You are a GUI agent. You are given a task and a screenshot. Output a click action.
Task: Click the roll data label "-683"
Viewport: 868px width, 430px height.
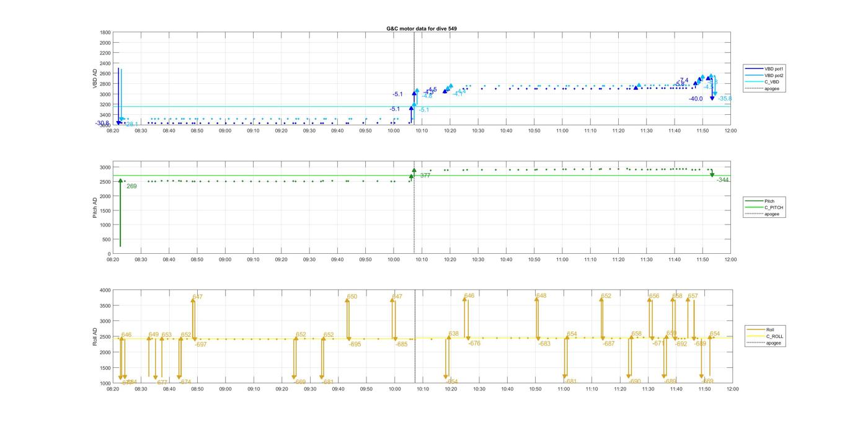pyautogui.click(x=544, y=344)
